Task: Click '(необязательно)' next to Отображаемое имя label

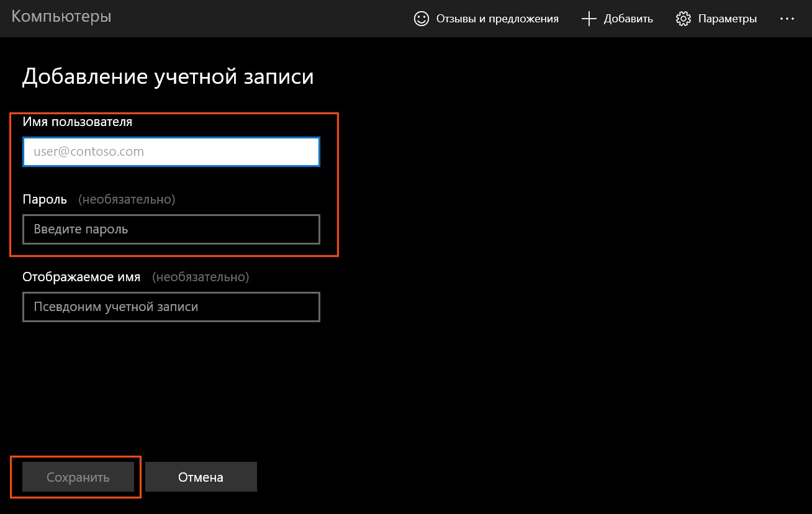Action: pyautogui.click(x=201, y=277)
